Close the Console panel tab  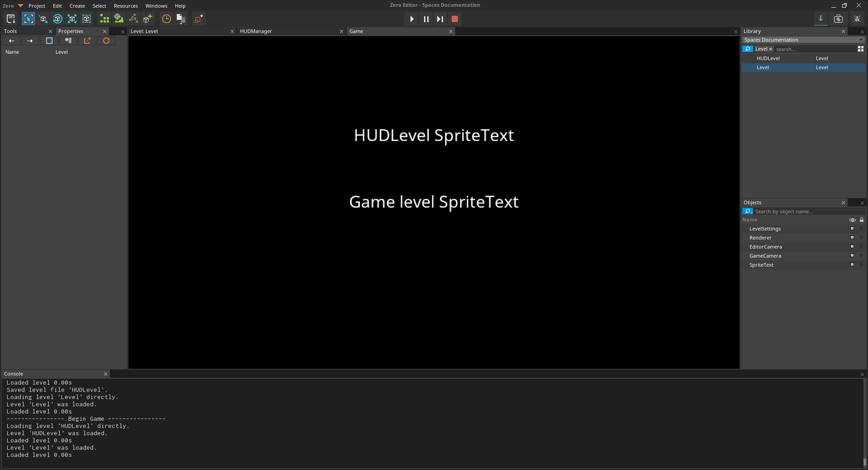pos(105,374)
